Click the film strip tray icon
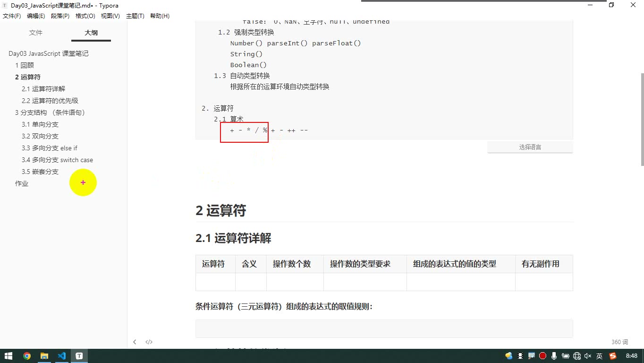 [520, 356]
